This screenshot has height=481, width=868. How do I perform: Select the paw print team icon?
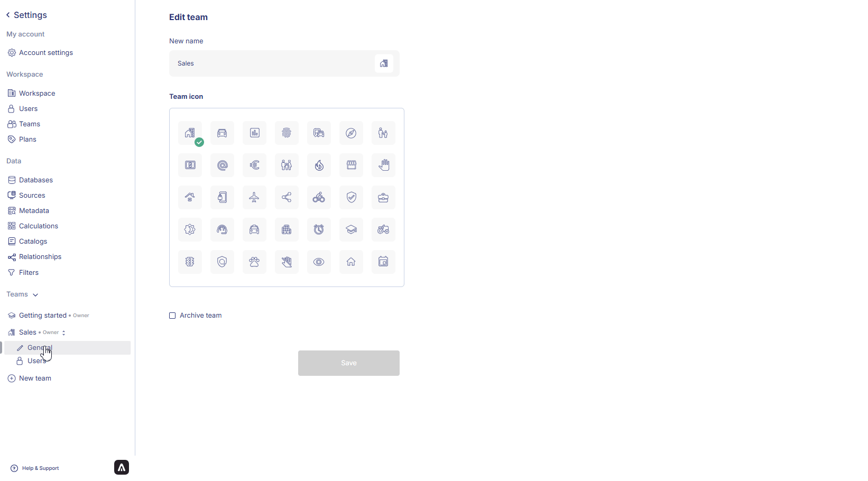[254, 262]
